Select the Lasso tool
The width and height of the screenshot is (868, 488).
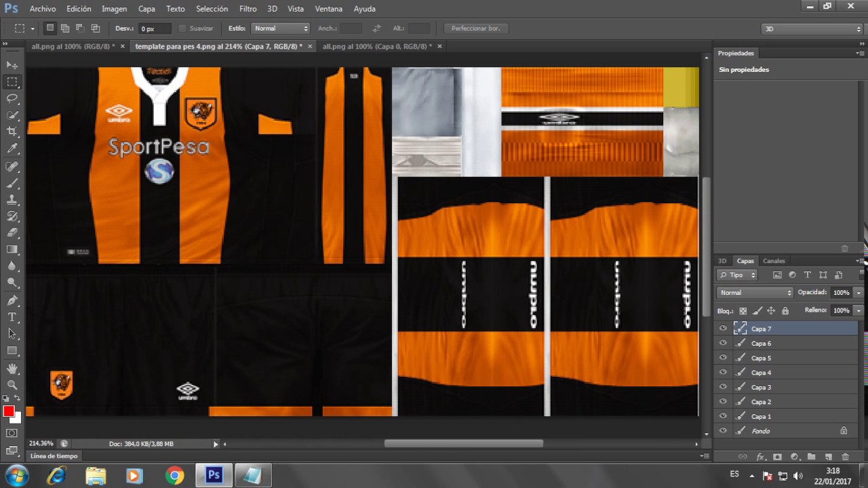12,98
